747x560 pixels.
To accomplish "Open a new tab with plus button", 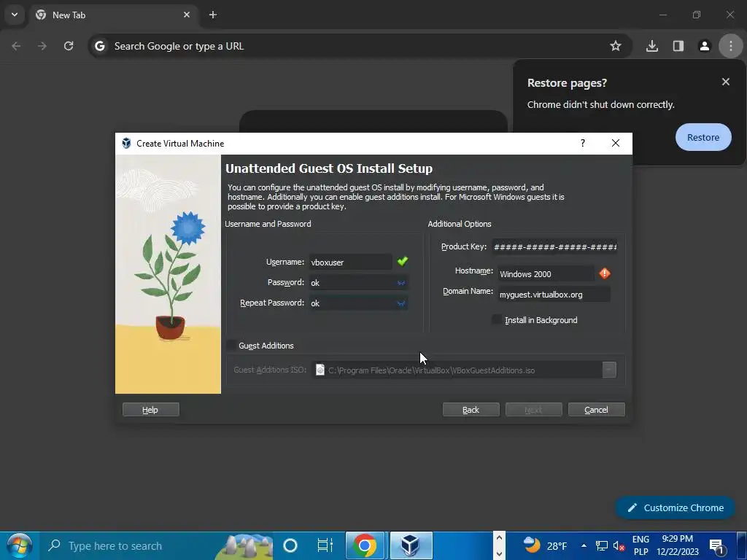I will coord(213,15).
